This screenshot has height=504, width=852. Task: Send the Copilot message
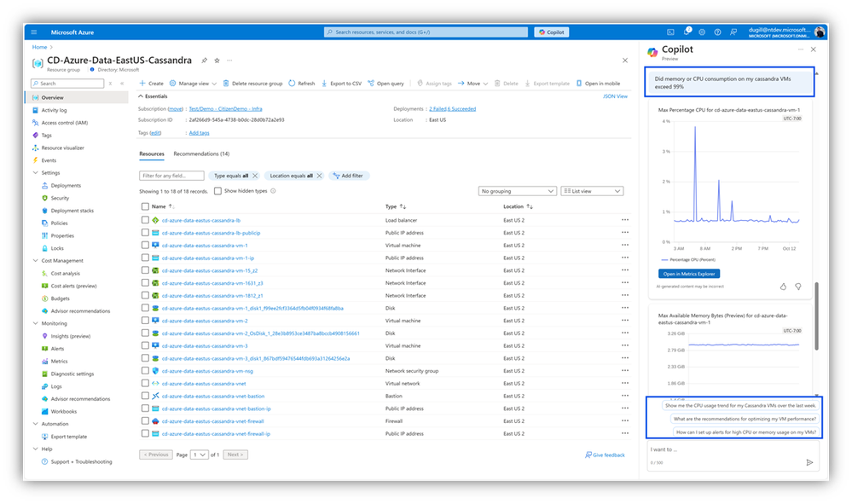pyautogui.click(x=809, y=462)
